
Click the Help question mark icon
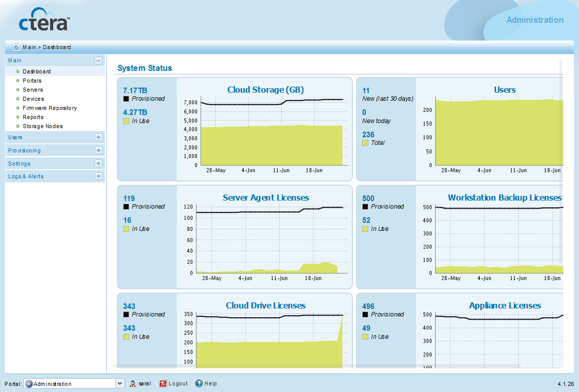[199, 383]
